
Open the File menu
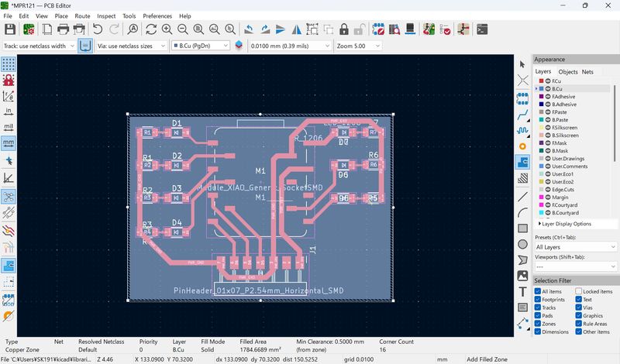(x=8, y=15)
